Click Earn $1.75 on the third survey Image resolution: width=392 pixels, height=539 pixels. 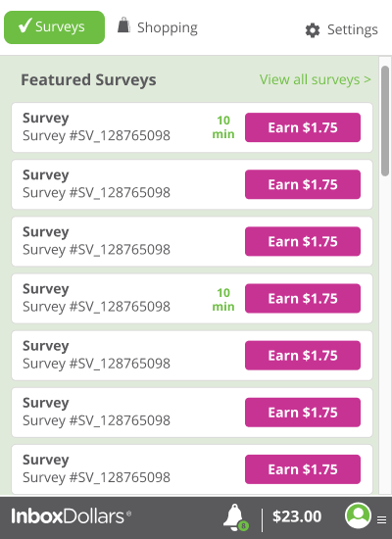(303, 241)
